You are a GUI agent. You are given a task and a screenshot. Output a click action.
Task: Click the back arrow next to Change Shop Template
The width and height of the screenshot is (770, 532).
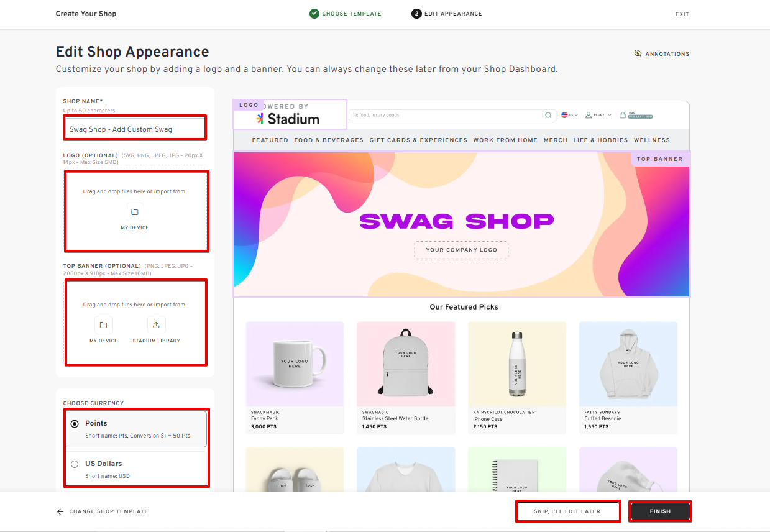tap(59, 511)
